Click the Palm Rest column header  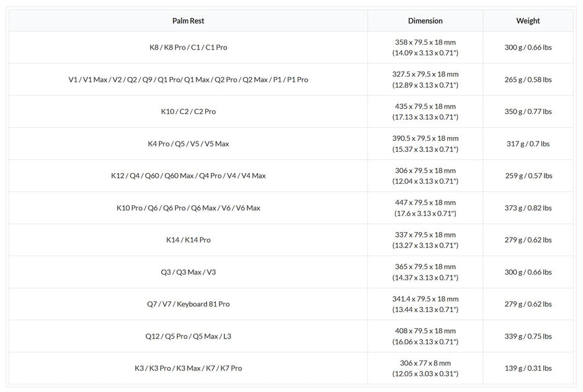[x=188, y=20]
